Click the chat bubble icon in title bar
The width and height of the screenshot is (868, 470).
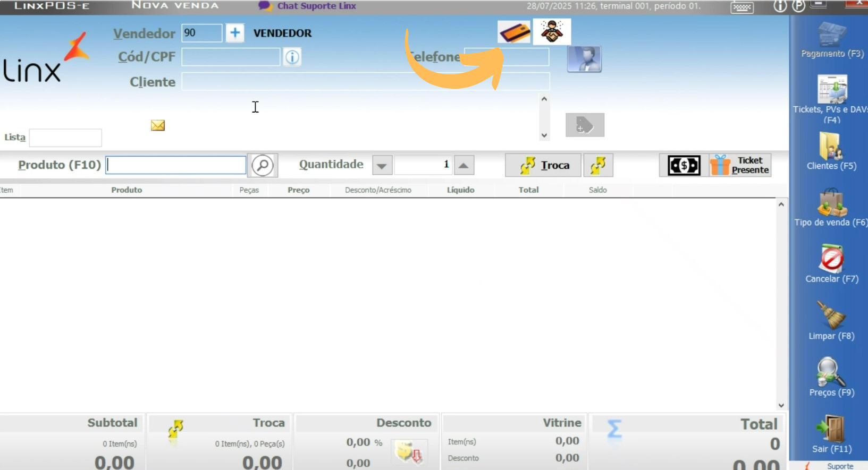pos(265,6)
